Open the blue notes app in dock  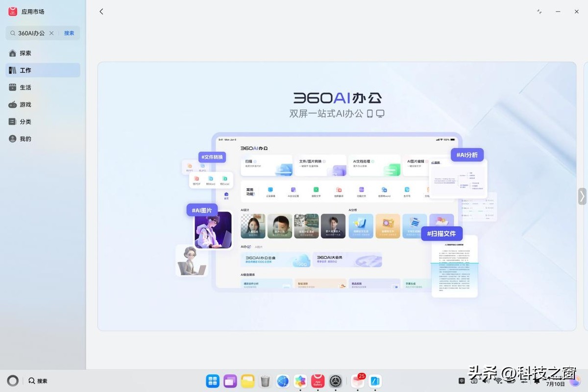(x=375, y=381)
